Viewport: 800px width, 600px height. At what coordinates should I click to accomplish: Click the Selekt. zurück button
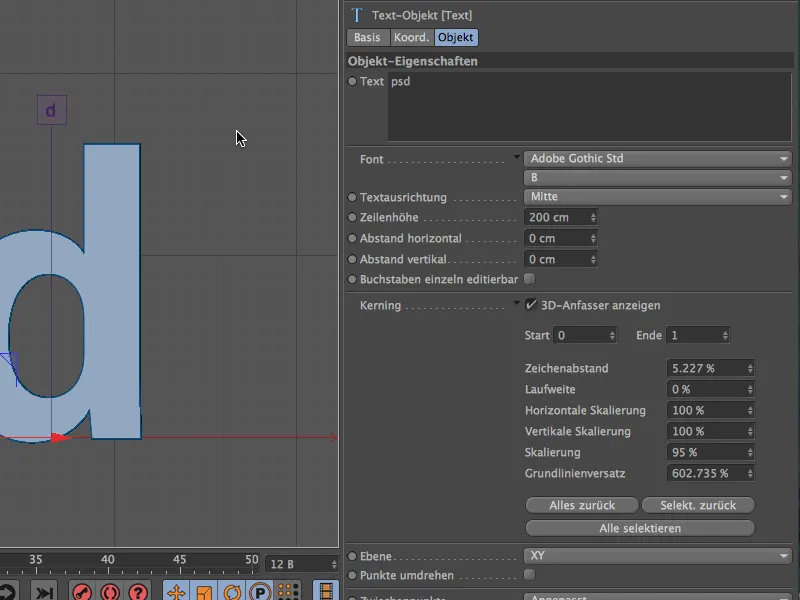698,505
